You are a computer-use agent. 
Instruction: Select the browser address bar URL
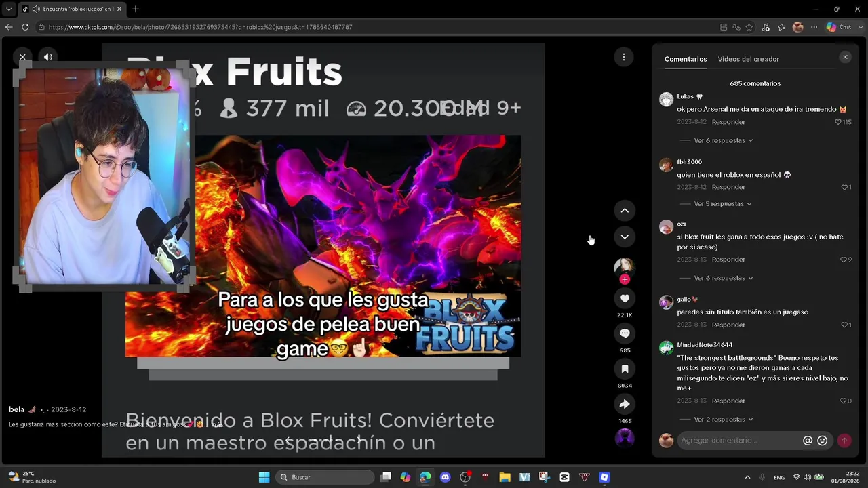[200, 27]
